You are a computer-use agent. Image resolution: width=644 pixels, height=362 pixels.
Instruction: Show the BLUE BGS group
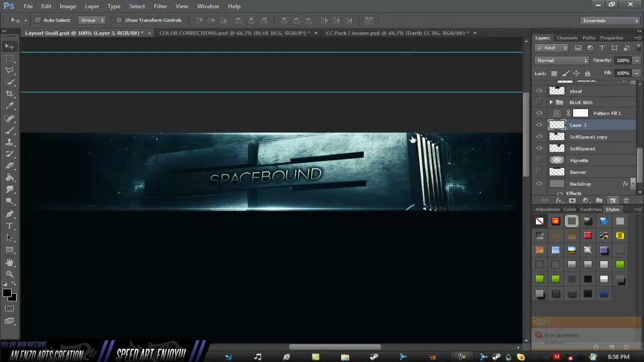click(x=539, y=102)
